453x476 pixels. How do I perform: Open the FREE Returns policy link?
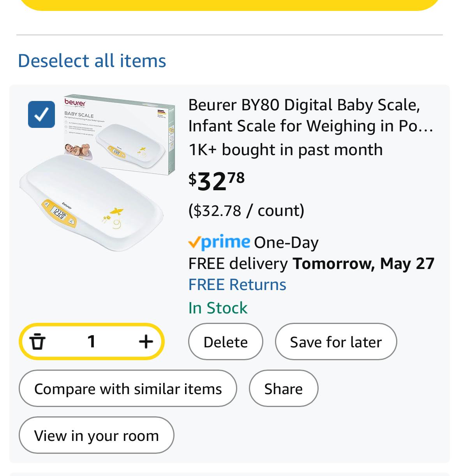pyautogui.click(x=237, y=285)
